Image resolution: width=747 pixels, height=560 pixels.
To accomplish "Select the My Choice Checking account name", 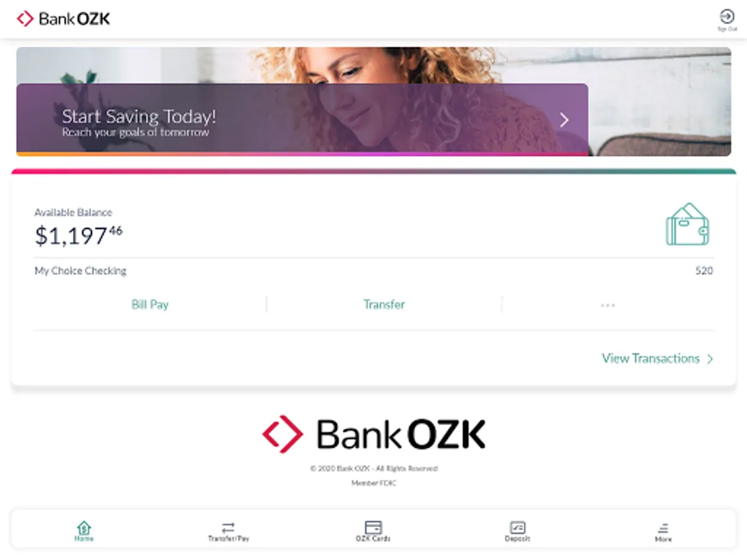I will (80, 271).
